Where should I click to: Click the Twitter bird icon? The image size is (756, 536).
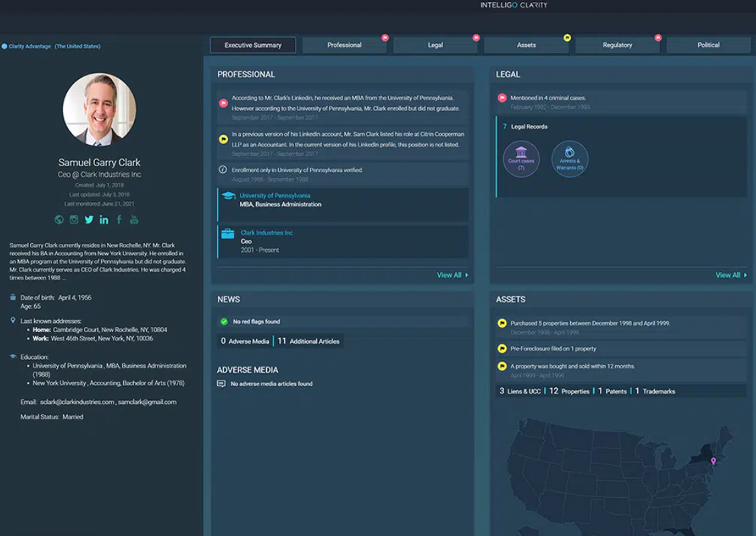[x=88, y=220]
